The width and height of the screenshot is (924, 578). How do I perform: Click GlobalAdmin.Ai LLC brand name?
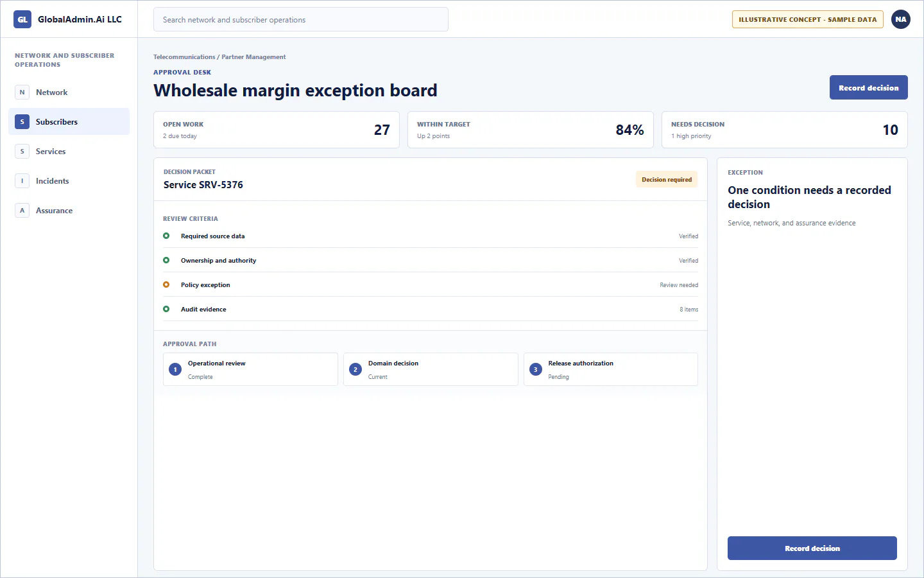(x=80, y=19)
